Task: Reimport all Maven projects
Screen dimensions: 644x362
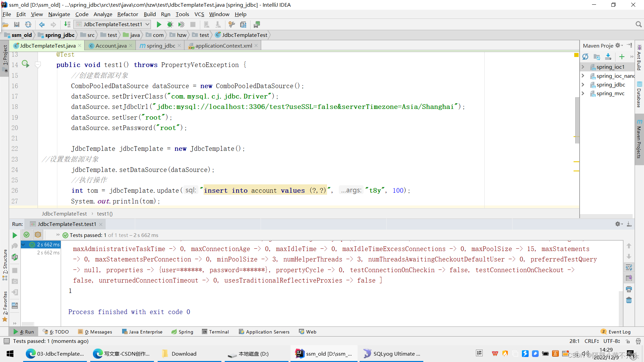Action: [x=586, y=57]
